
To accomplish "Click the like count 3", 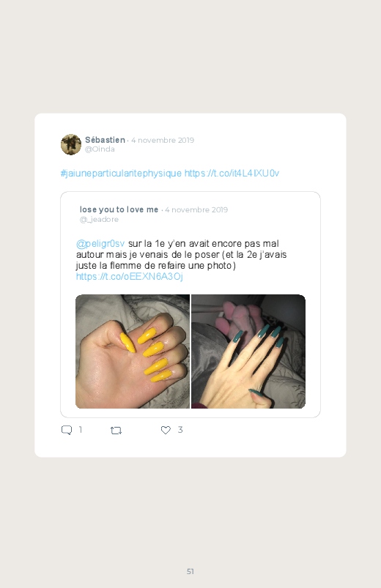I will 180,430.
